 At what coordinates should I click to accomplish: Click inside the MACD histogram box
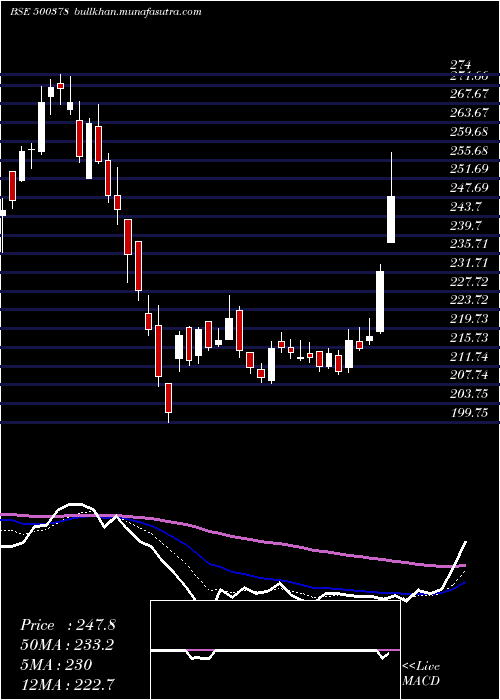pyautogui.click(x=275, y=650)
